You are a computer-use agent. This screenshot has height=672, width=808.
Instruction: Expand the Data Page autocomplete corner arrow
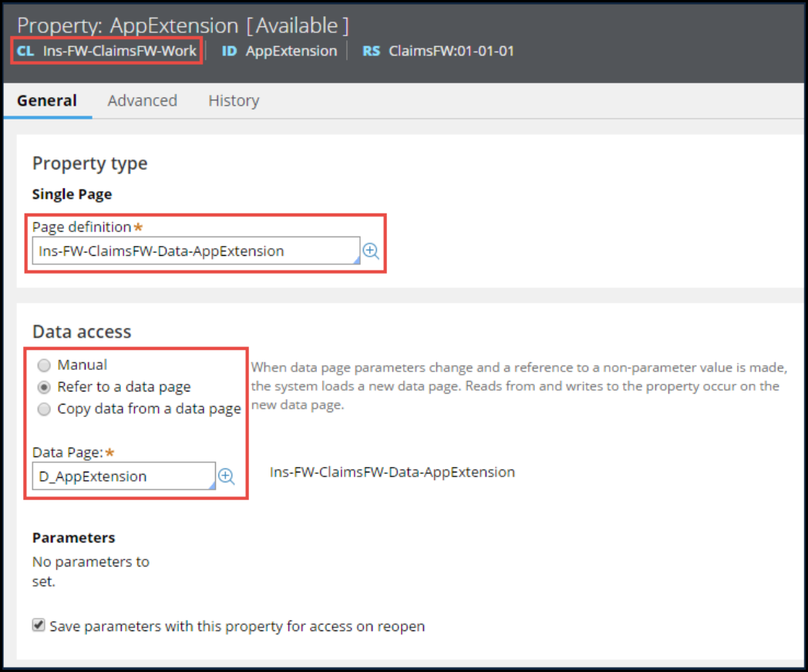tap(211, 486)
